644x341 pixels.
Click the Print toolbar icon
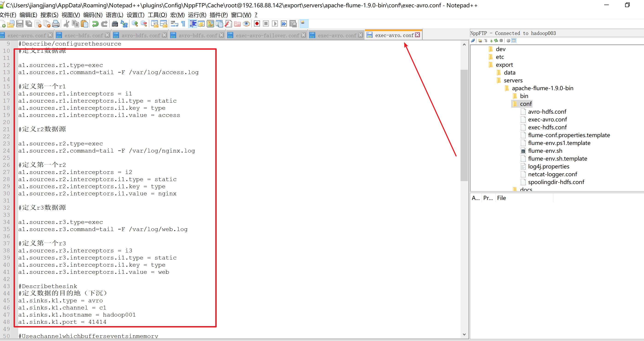click(x=56, y=24)
